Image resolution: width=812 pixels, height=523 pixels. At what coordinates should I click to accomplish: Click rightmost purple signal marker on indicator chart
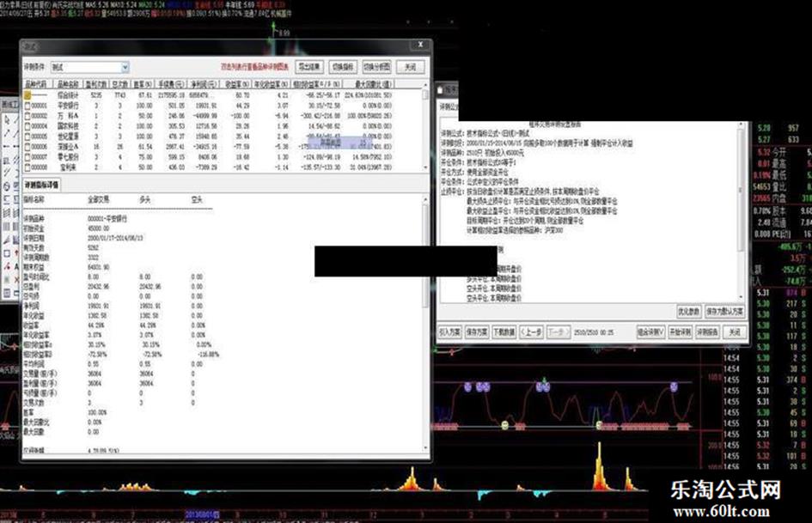674,386
